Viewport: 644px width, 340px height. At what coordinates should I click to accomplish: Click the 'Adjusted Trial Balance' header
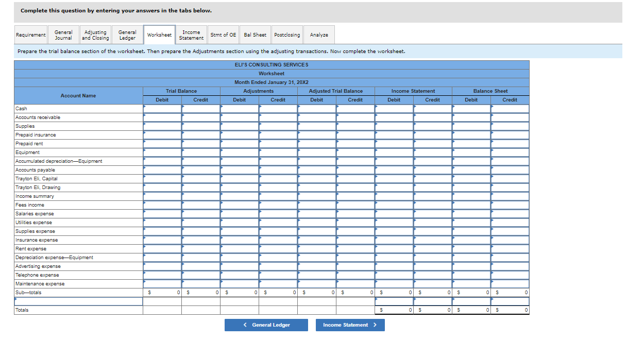[336, 91]
